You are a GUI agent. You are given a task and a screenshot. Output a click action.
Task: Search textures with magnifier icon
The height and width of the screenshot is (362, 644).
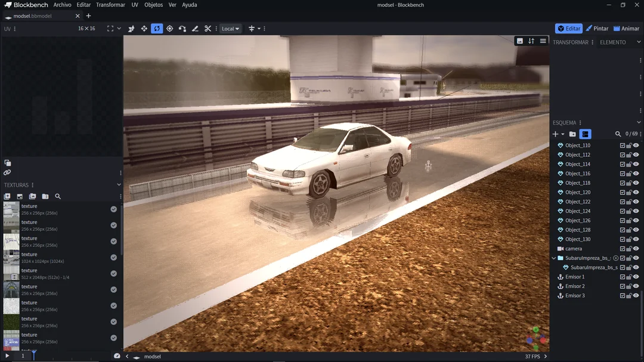point(58,196)
